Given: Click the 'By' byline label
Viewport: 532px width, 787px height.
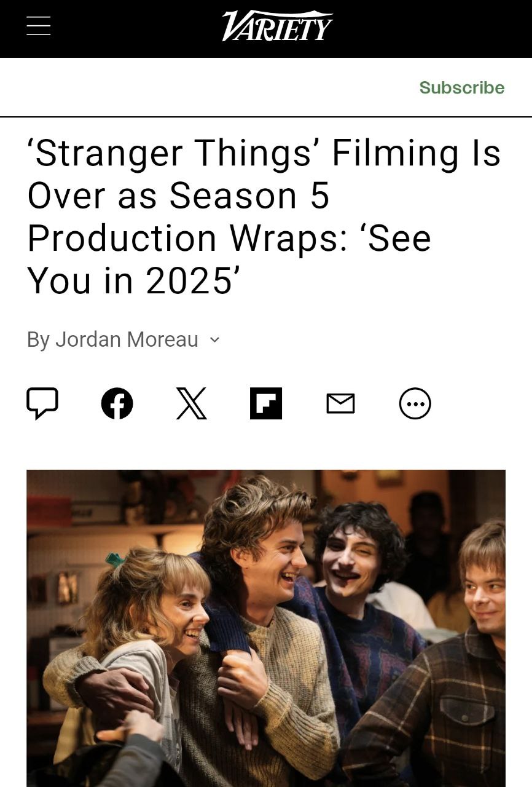Looking at the screenshot, I should click(38, 339).
